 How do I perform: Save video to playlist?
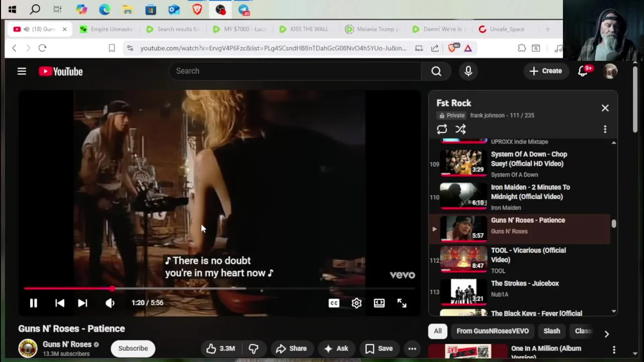pyautogui.click(x=379, y=348)
